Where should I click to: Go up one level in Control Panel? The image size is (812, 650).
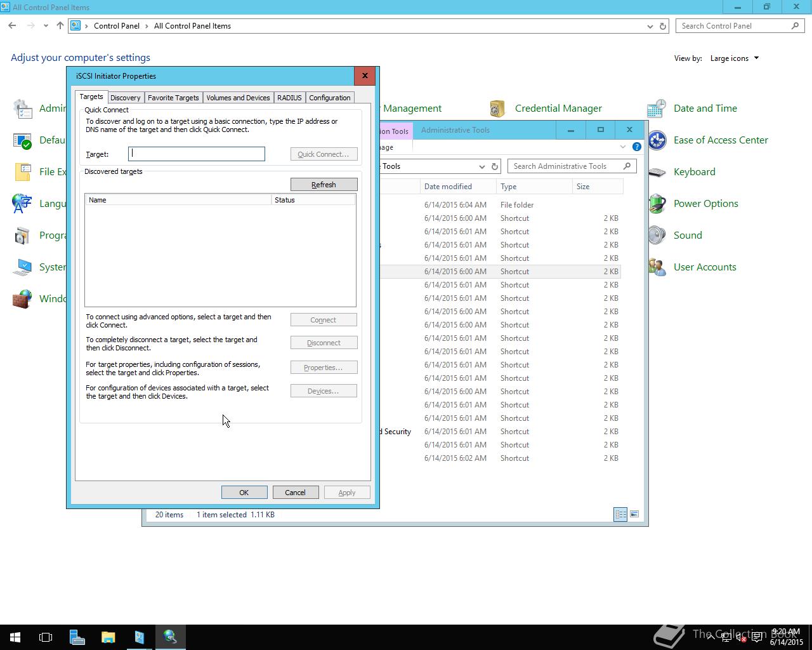(60, 26)
